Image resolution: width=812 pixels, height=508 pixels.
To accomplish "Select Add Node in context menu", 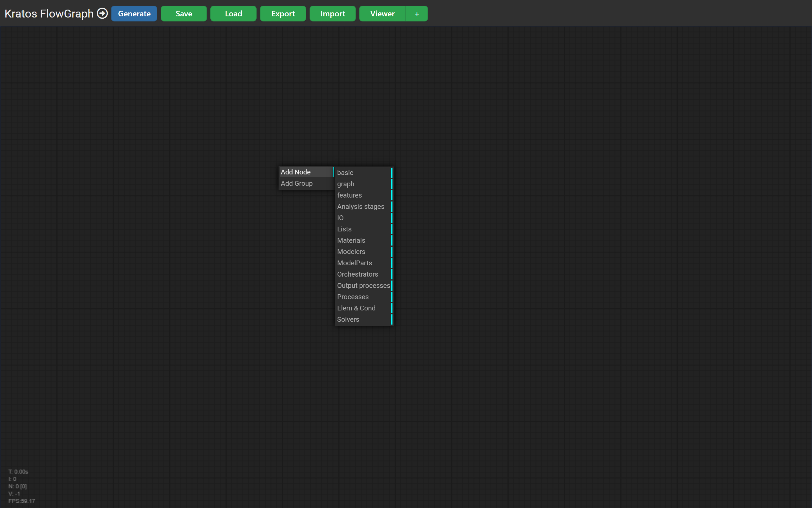I will click(x=306, y=172).
